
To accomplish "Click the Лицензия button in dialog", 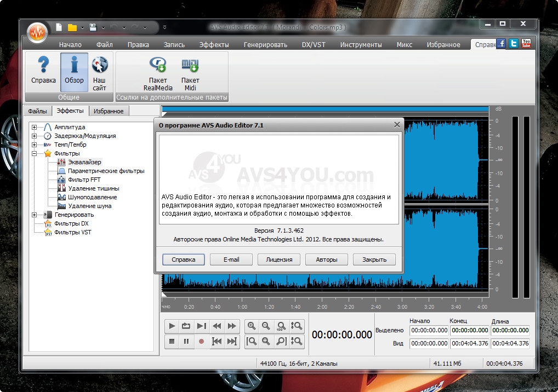I will pyautogui.click(x=279, y=260).
